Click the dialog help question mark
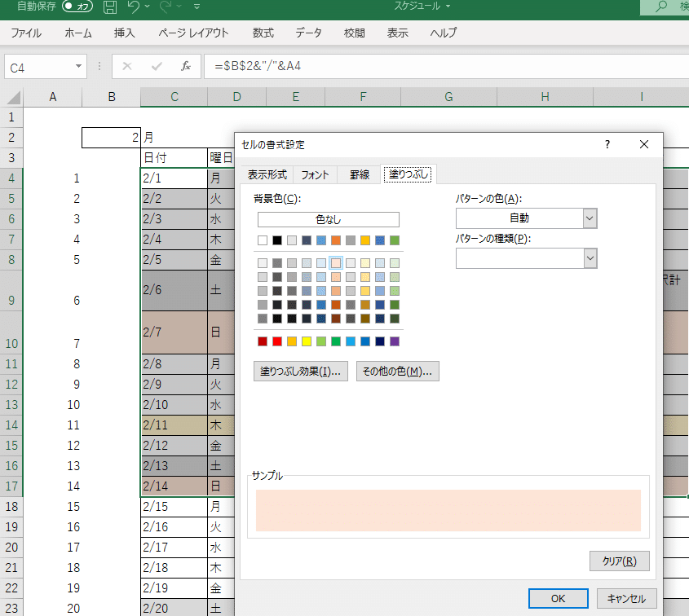689x616 pixels. [607, 144]
